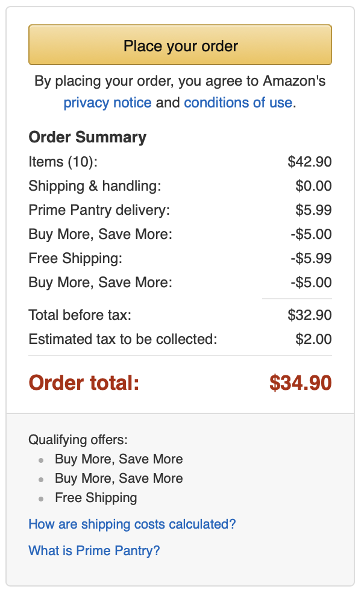Image resolution: width=364 pixels, height=595 pixels.
Task: Click the $5.99 Prime Pantry delivery amount
Action: [313, 210]
